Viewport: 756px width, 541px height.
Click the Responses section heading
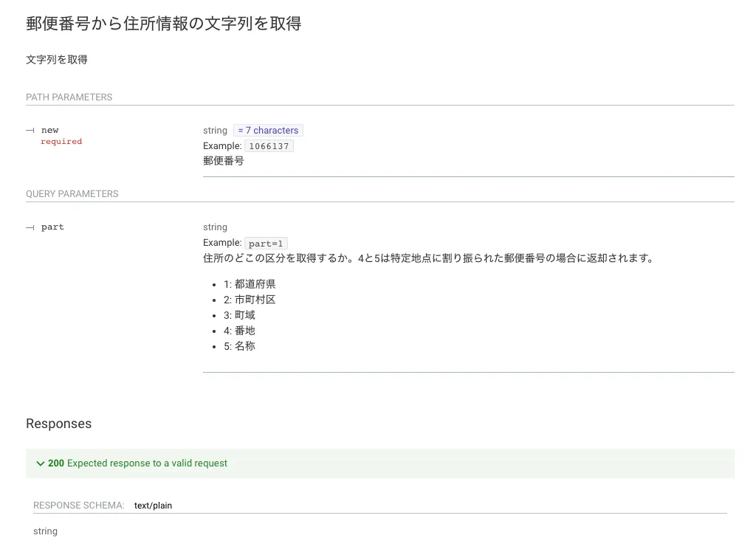pos(58,424)
